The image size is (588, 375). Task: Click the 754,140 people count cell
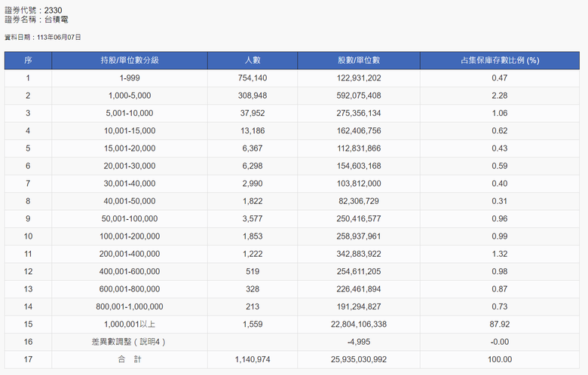(x=253, y=78)
